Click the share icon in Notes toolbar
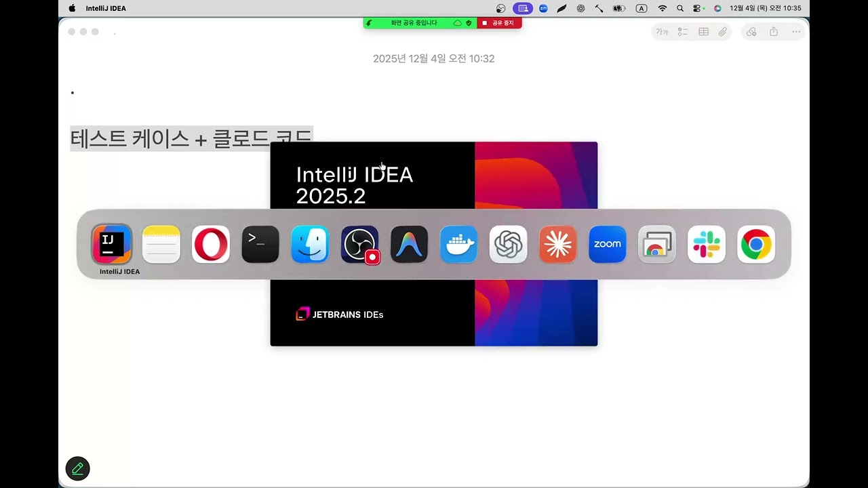The height and width of the screenshot is (488, 868). (774, 32)
